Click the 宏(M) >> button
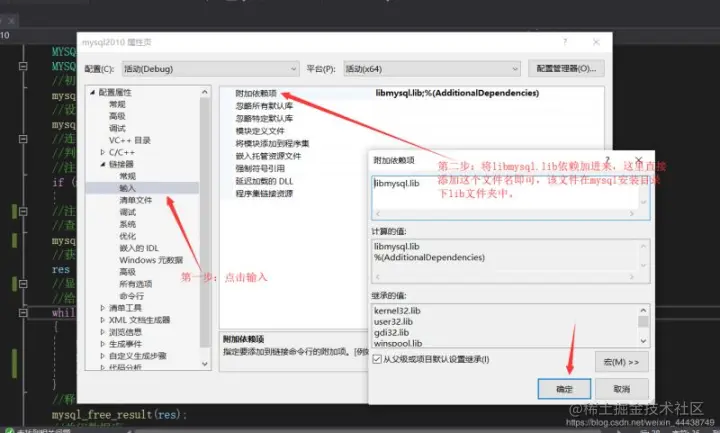 click(x=621, y=362)
